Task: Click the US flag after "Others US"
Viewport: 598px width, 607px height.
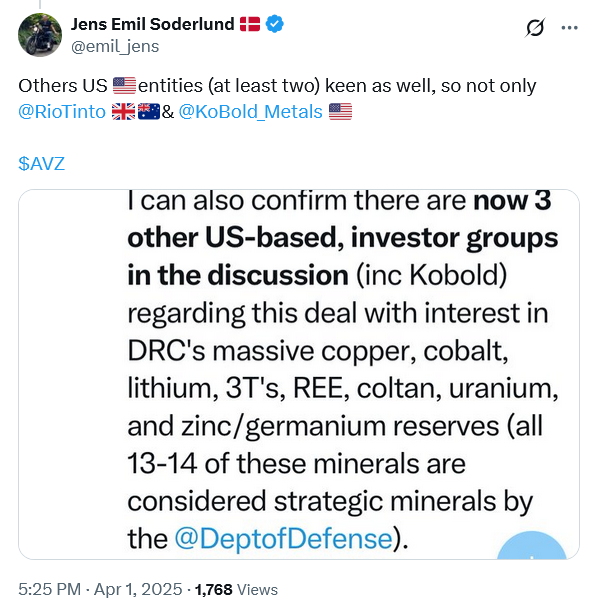Action: pos(124,86)
